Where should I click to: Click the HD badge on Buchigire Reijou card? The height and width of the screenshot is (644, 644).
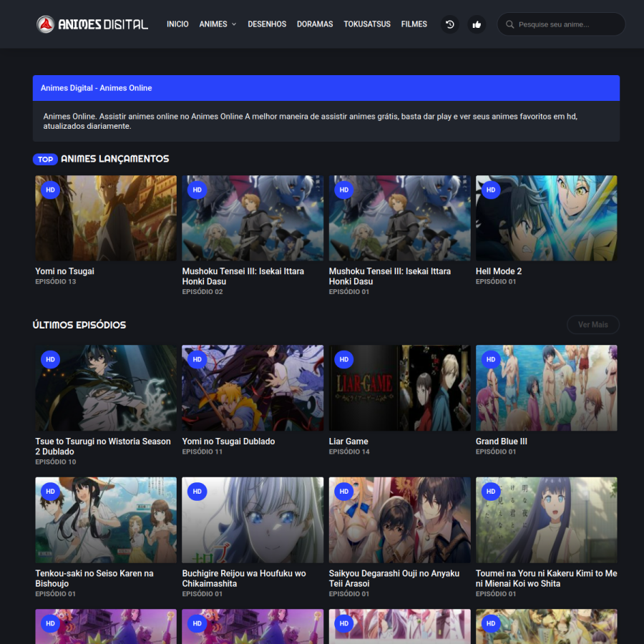(197, 491)
